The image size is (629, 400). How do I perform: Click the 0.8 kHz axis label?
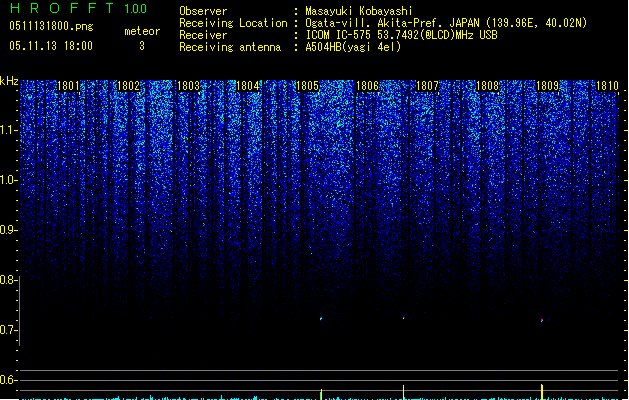[8, 280]
